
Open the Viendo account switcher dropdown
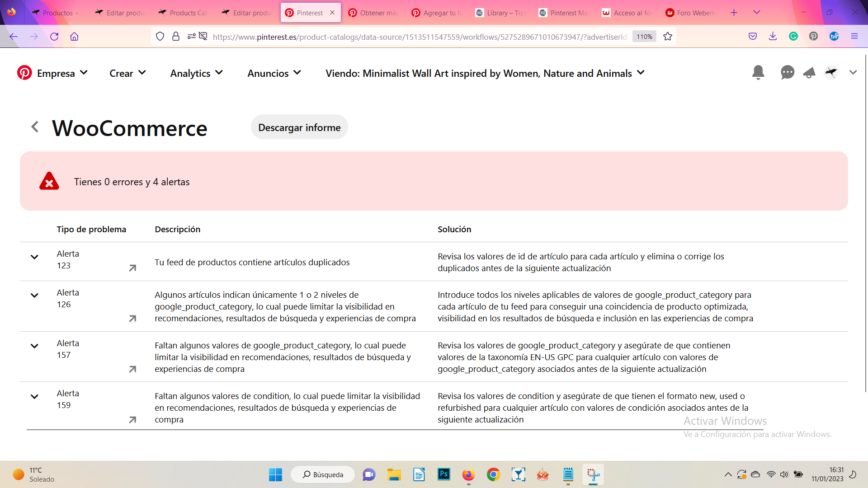point(485,73)
